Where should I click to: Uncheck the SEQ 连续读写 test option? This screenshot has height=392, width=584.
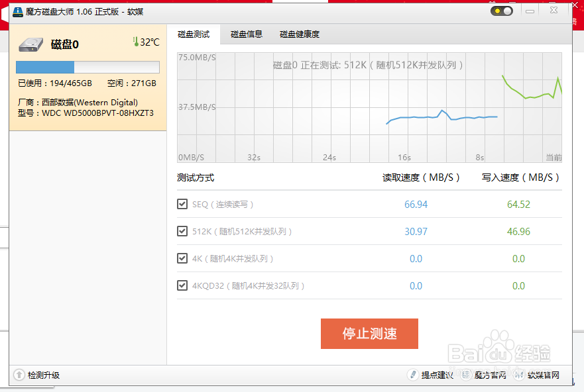(x=182, y=204)
